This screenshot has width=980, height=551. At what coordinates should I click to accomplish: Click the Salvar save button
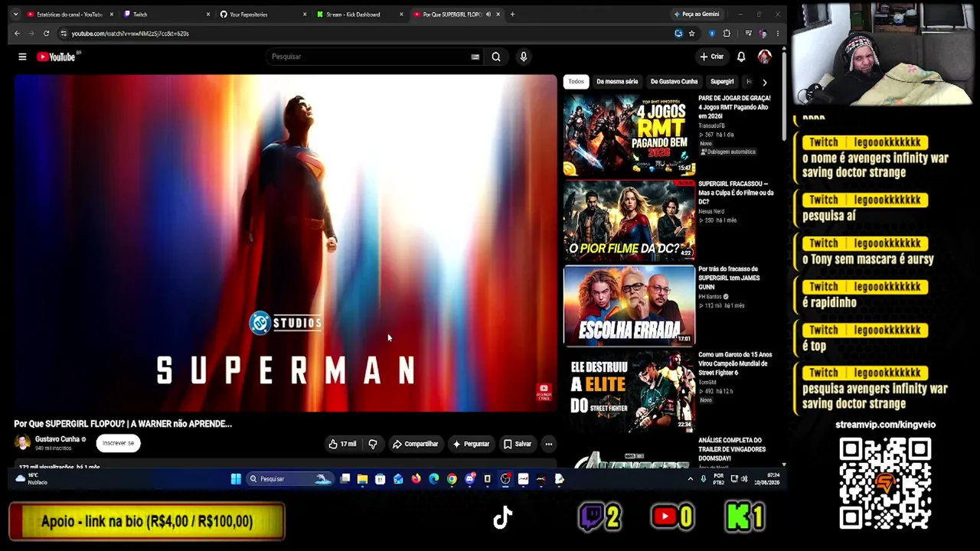pos(518,444)
